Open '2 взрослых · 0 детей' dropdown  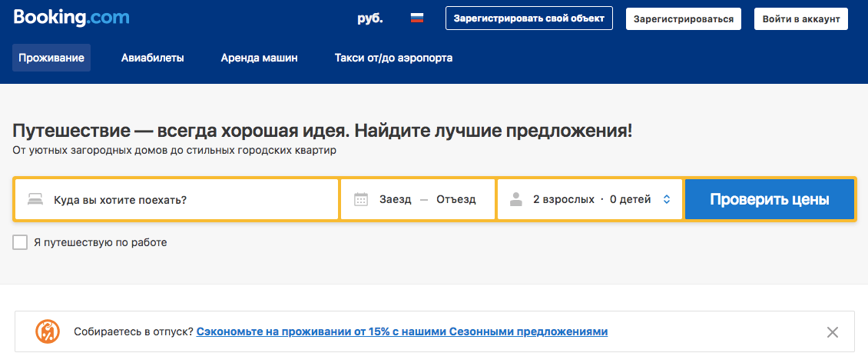(x=590, y=199)
